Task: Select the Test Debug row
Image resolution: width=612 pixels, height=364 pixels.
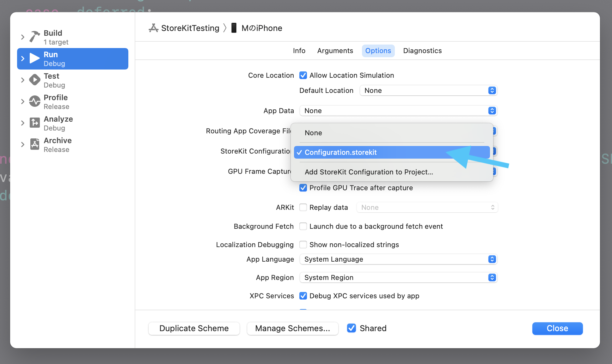Action: 73,80
